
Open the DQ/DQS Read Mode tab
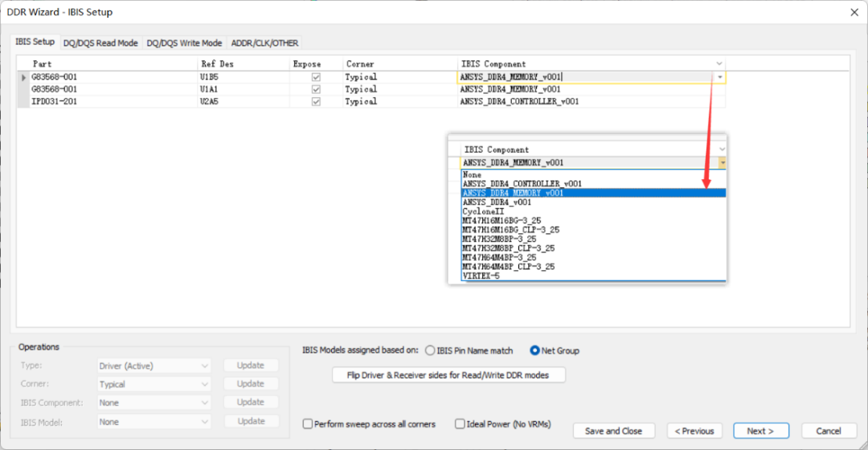tap(100, 43)
